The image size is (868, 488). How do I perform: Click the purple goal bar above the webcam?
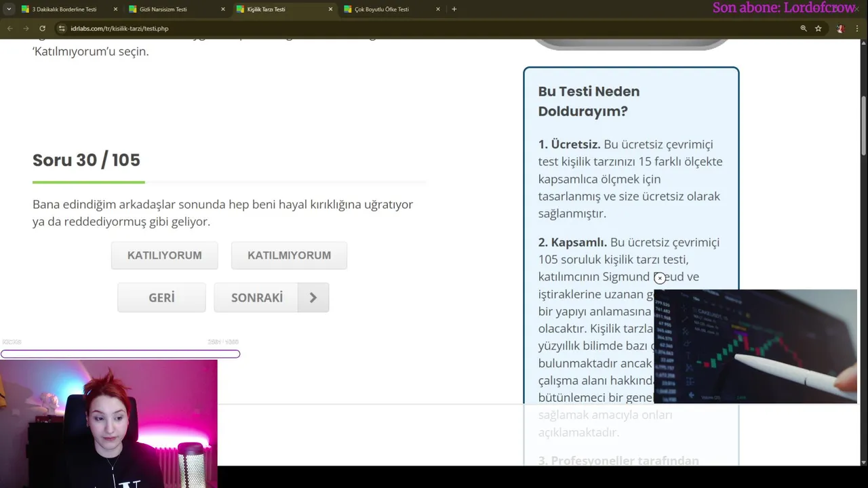click(120, 354)
